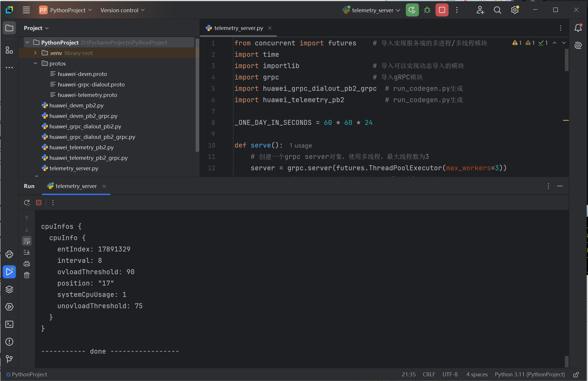Open huawei-telemetry.proto in the project tree
588x381 pixels.
point(87,95)
